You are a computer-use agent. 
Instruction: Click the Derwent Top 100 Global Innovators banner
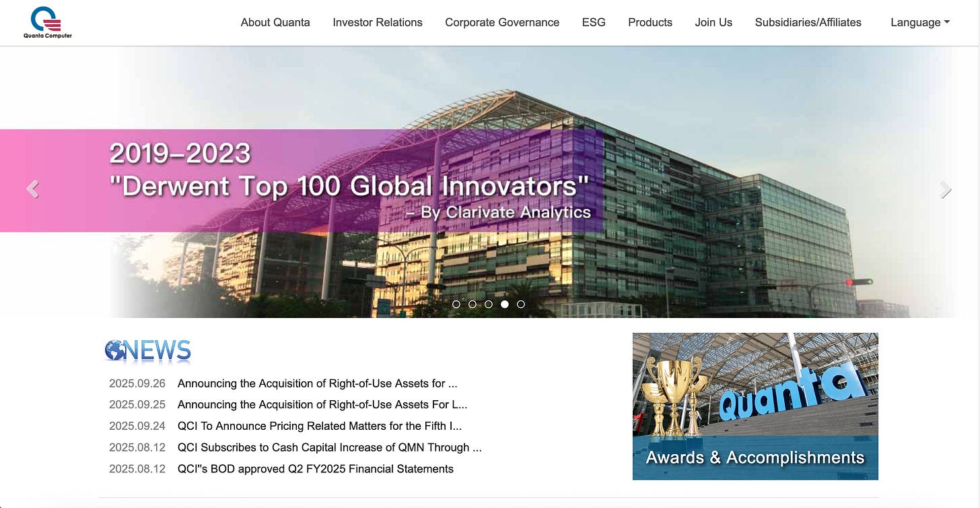coord(302,181)
